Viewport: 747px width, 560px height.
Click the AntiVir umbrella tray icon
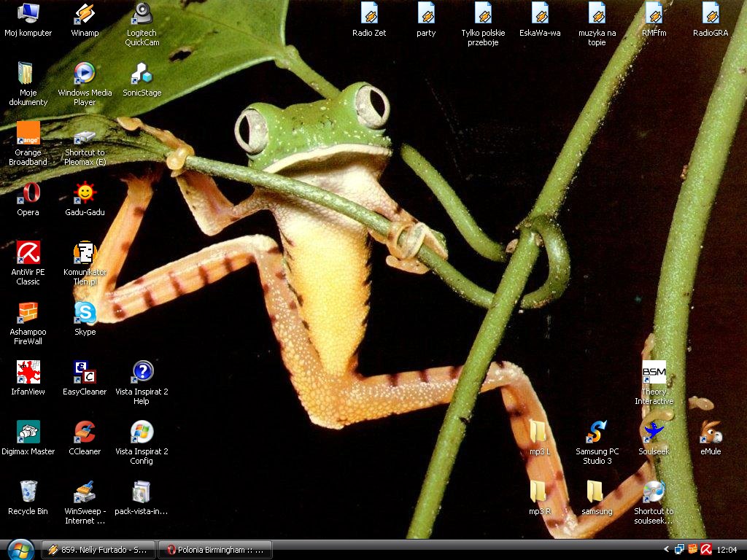click(705, 549)
